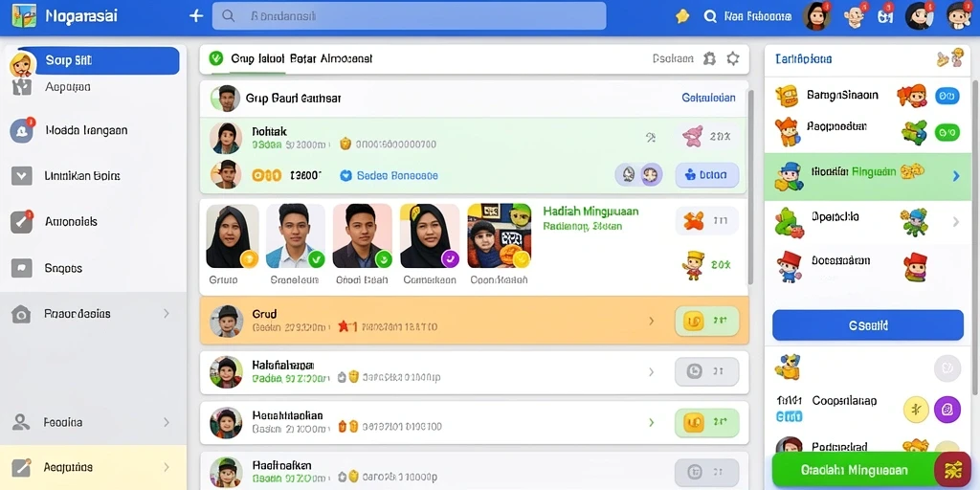Expand Hanahtdaalian row chevron
The width and height of the screenshot is (980, 490).
[651, 422]
